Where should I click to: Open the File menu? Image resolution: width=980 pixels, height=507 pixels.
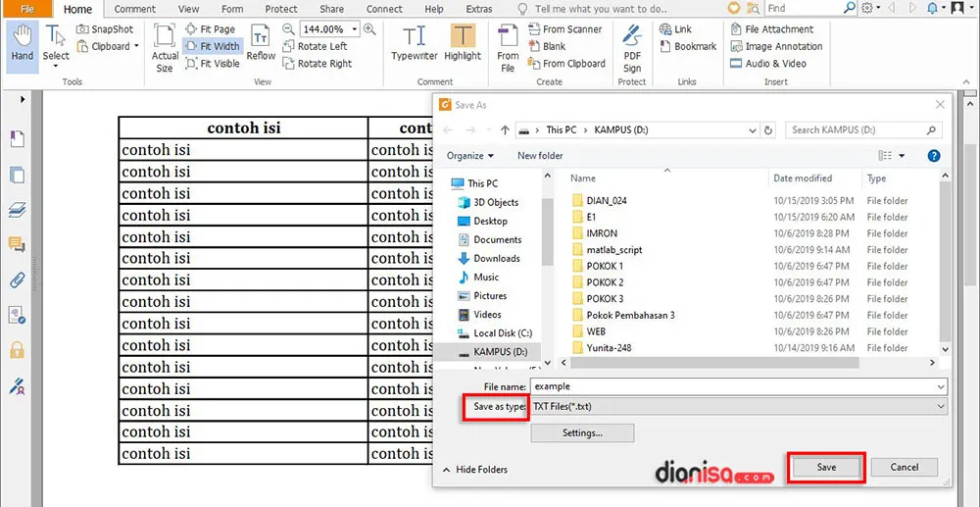click(x=27, y=9)
